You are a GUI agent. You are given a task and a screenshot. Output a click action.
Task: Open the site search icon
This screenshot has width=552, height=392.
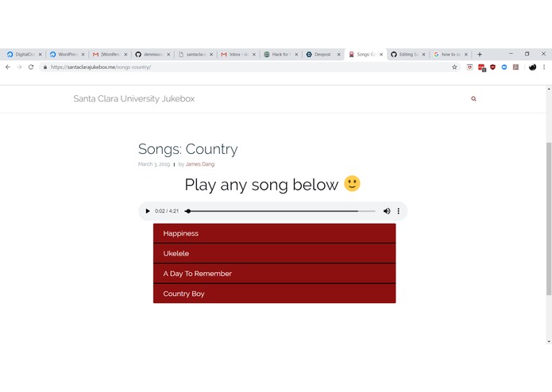click(473, 98)
